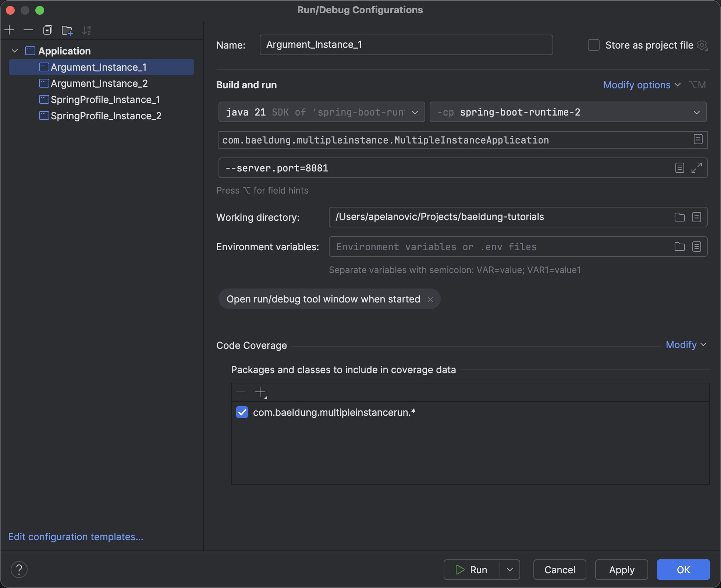Click the main class browse icon
This screenshot has width=721, height=588.
tap(698, 139)
